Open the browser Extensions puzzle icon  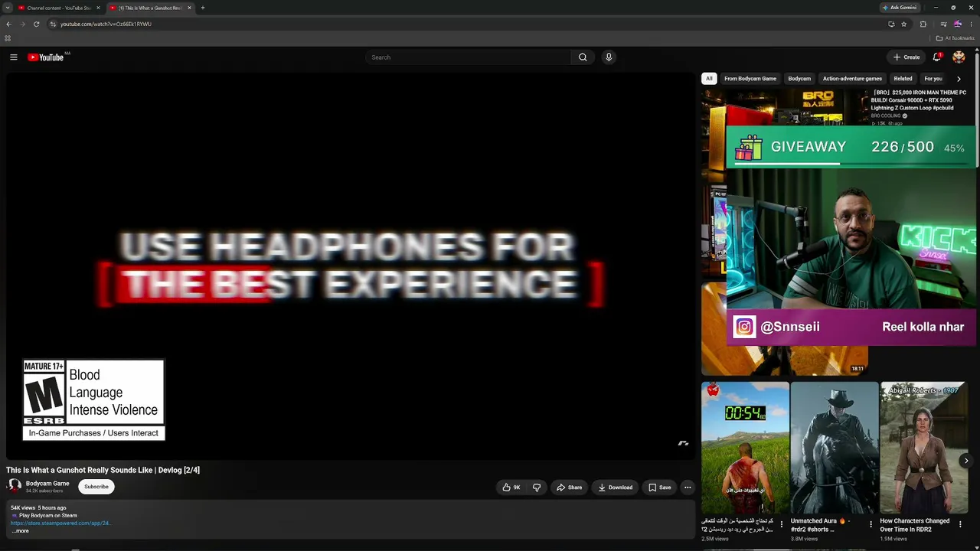[923, 24]
